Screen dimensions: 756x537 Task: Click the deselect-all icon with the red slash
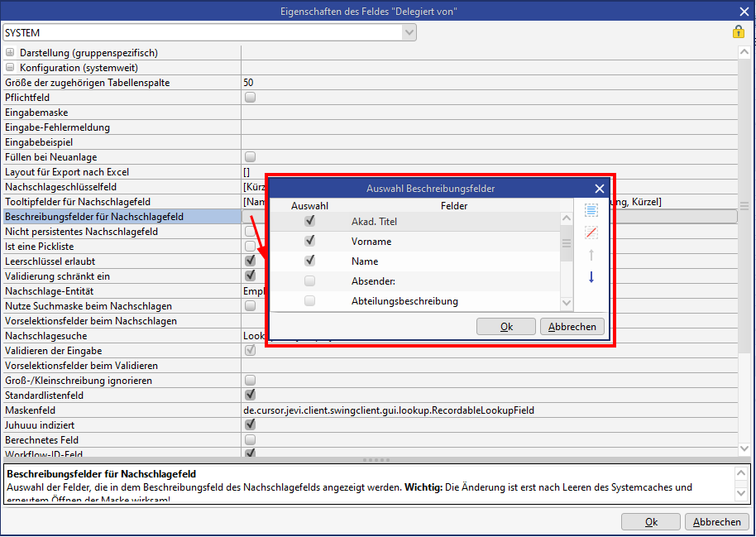[591, 233]
